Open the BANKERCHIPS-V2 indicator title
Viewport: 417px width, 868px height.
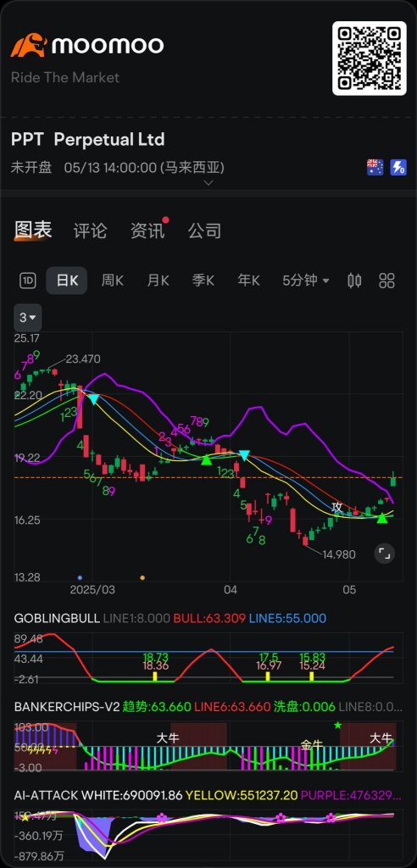click(66, 707)
